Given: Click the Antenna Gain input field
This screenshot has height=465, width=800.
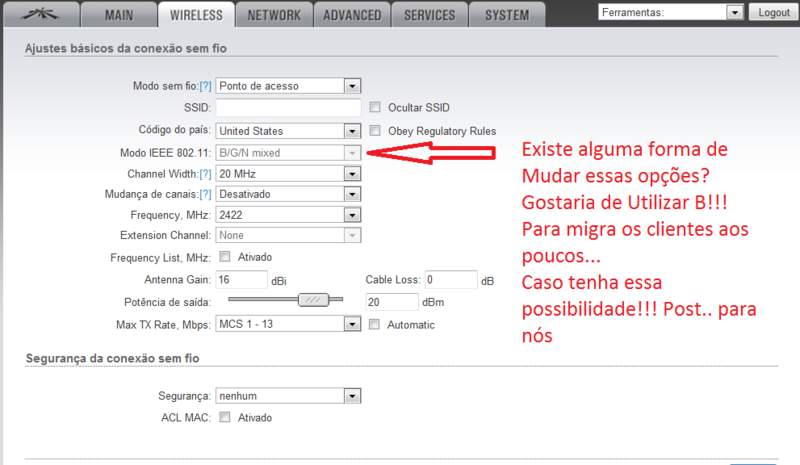Looking at the screenshot, I should click(x=241, y=280).
